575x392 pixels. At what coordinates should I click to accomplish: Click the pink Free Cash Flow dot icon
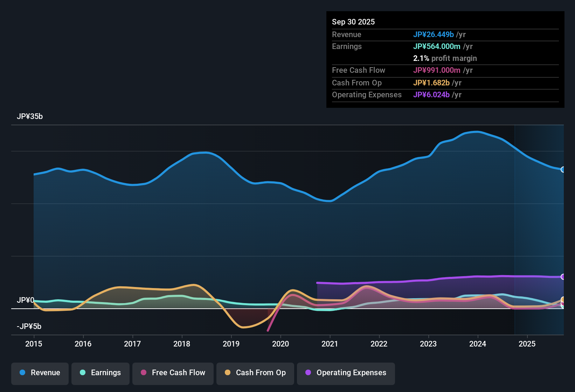(x=143, y=373)
